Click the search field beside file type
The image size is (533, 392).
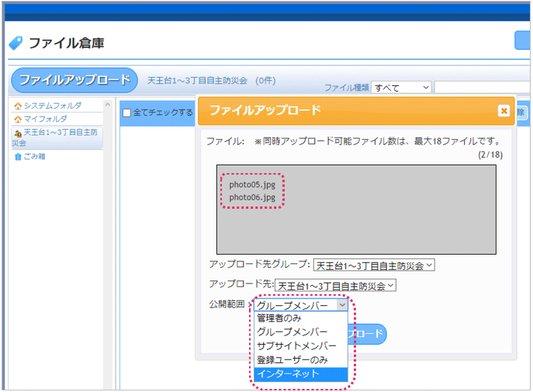tap(481, 88)
